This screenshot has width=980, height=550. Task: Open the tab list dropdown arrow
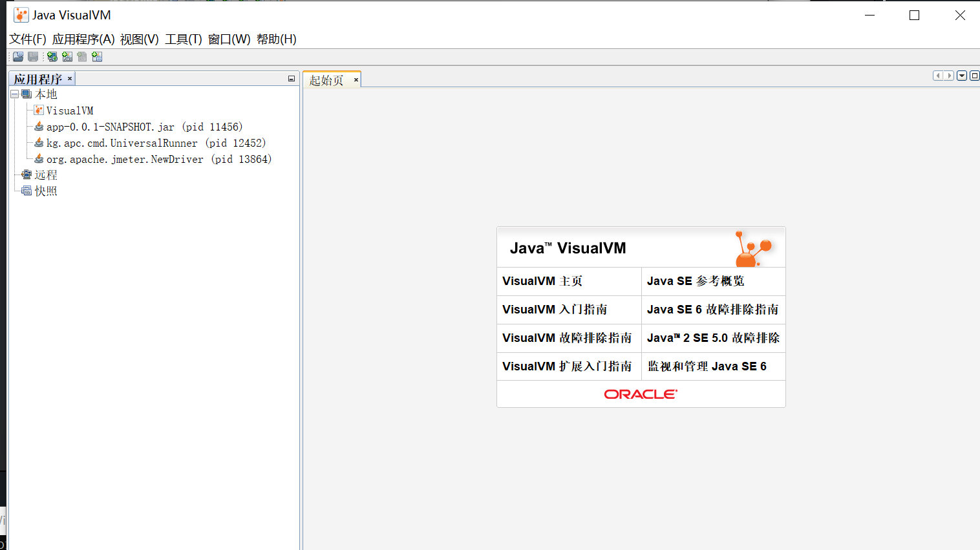[x=962, y=76]
